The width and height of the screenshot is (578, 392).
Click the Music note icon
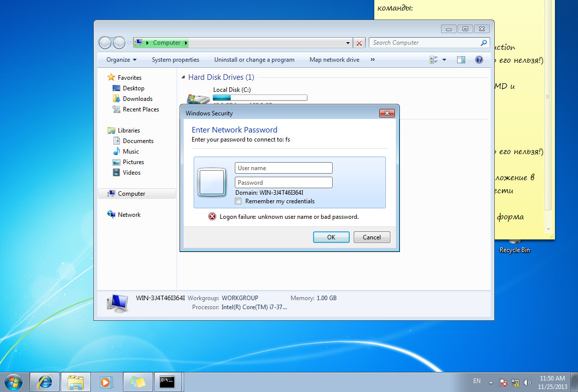pyautogui.click(x=116, y=151)
